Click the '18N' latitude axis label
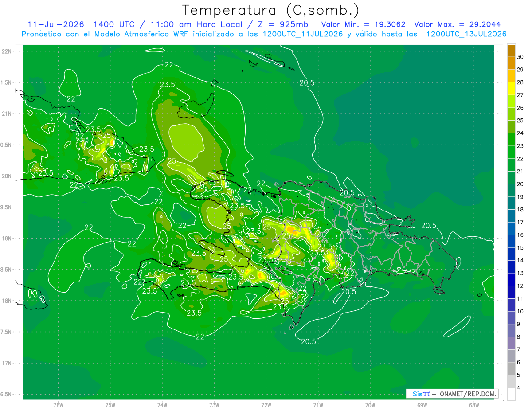This screenshot has height=411, width=532. click(x=8, y=301)
